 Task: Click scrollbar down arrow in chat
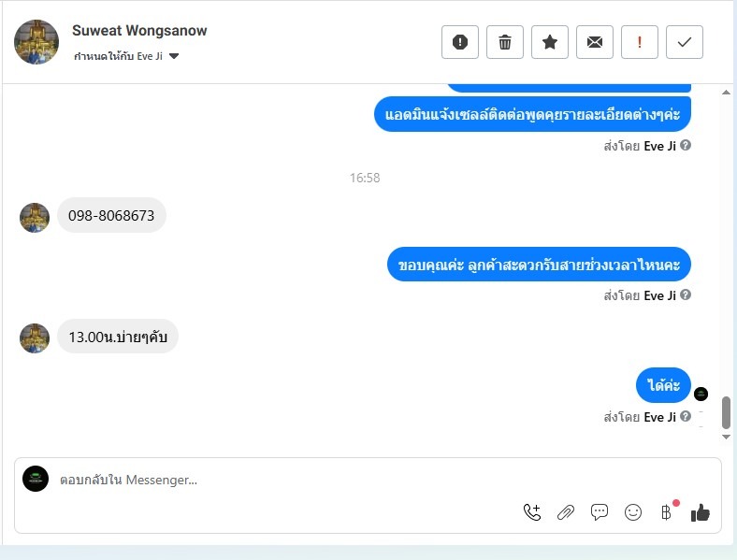point(726,437)
